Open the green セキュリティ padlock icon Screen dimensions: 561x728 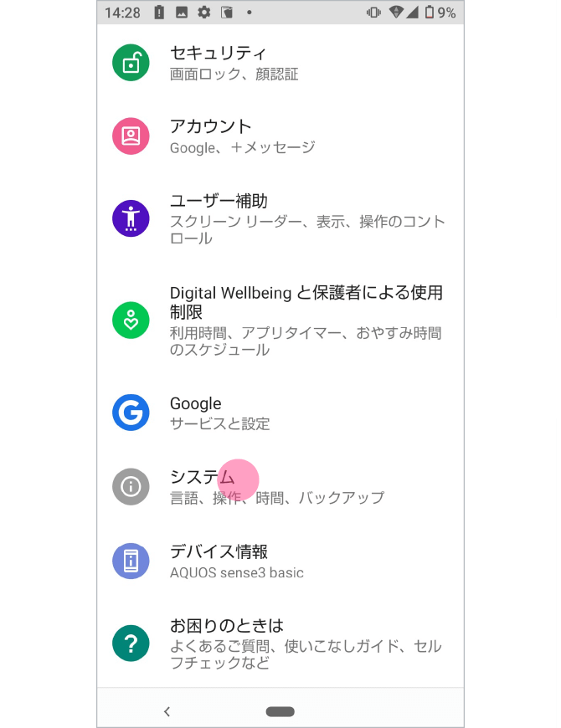[131, 60]
